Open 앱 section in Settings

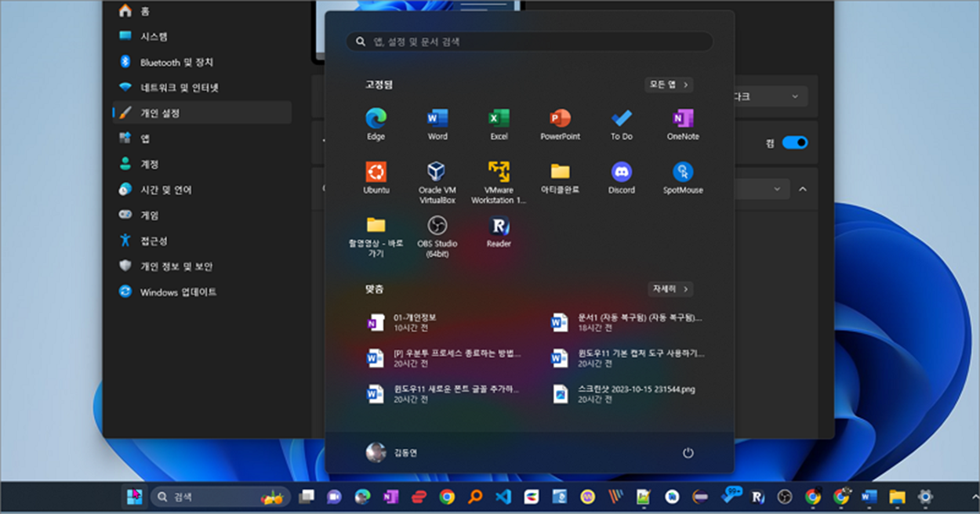pos(202,138)
